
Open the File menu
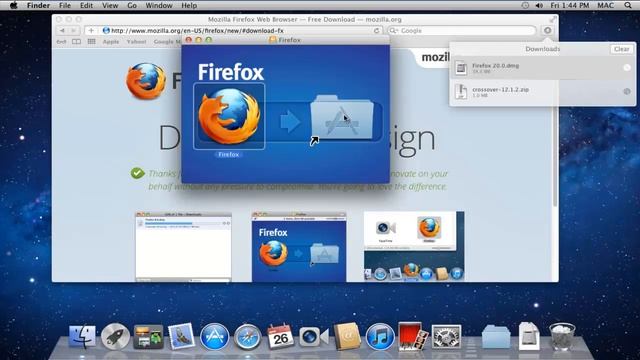pos(65,5)
